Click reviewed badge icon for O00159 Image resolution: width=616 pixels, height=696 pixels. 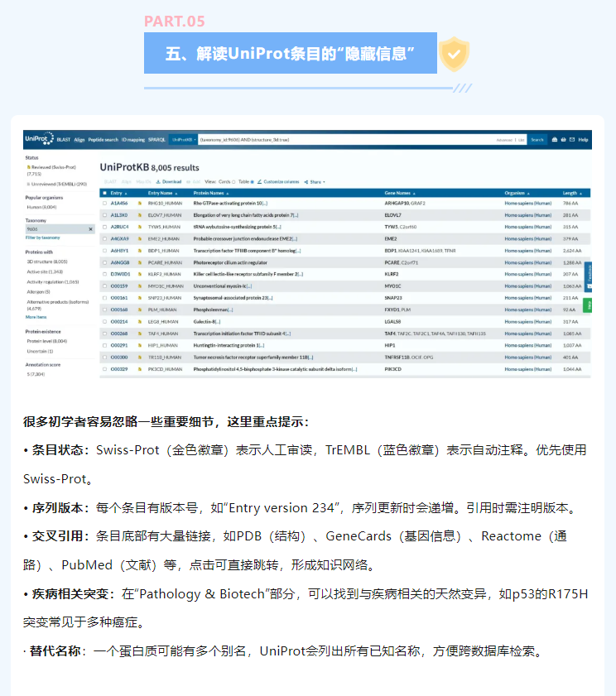click(x=139, y=286)
